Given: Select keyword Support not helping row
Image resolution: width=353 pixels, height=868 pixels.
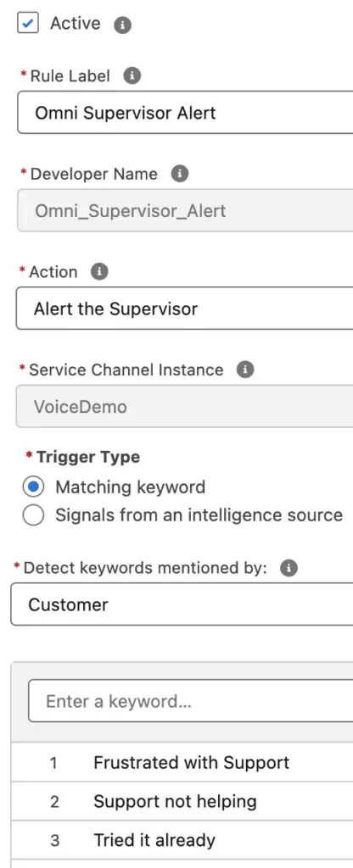Looking at the screenshot, I should (x=182, y=801).
